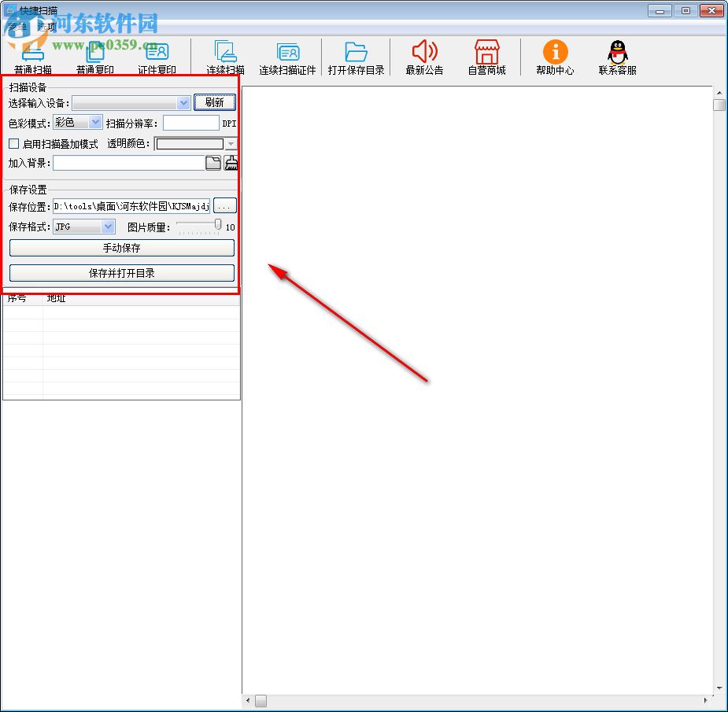The image size is (728, 712).
Task: Click the scroll-left arrow of preview
Action: click(248, 700)
